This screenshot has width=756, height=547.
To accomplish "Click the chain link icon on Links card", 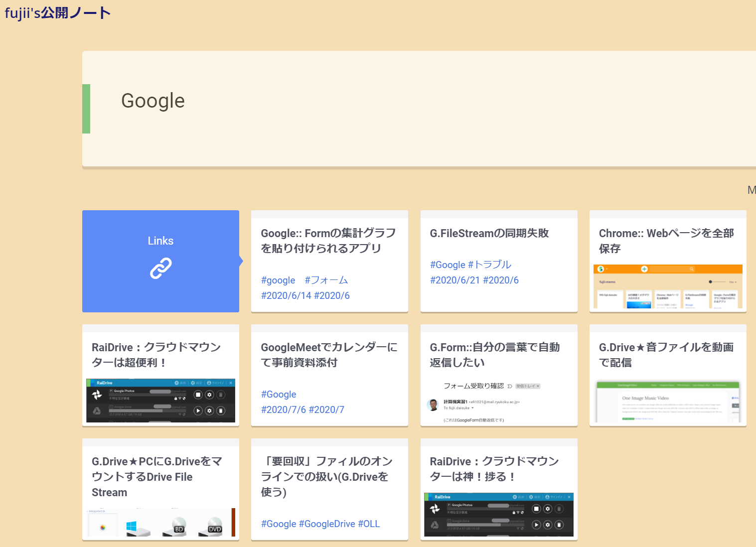I will (161, 268).
